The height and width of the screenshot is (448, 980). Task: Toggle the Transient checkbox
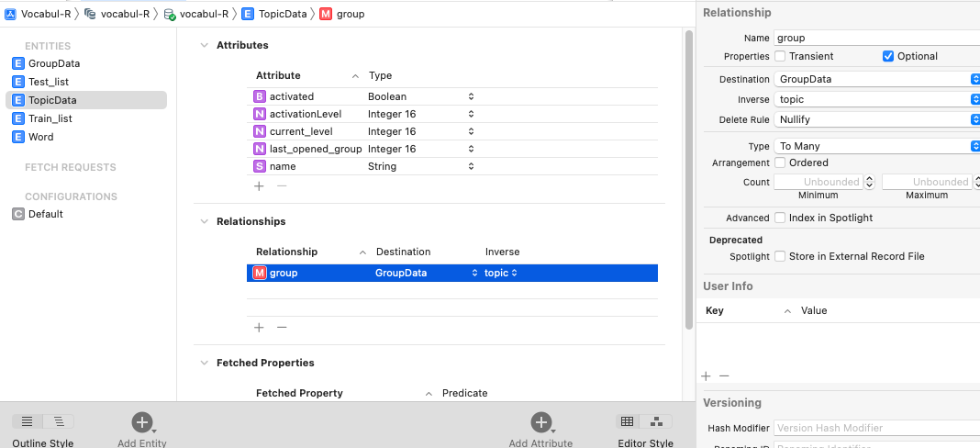pyautogui.click(x=780, y=56)
